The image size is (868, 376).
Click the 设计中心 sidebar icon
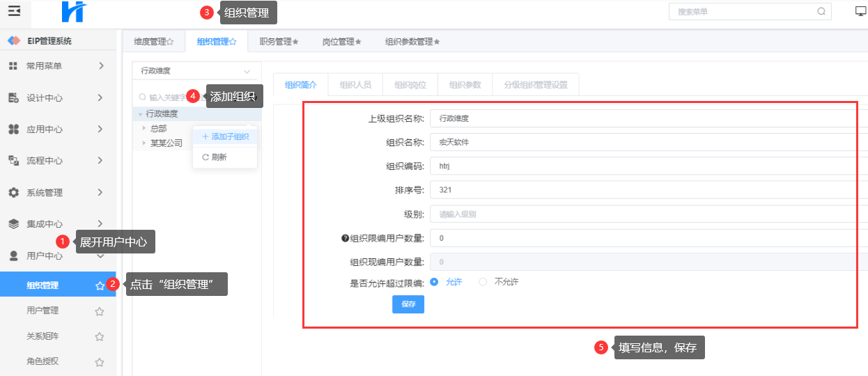click(x=13, y=98)
